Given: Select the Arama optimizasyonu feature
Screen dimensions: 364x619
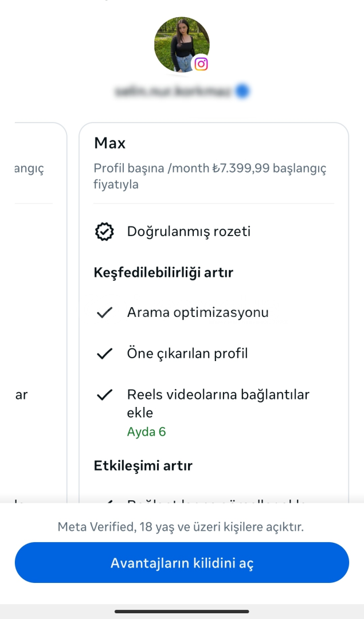Looking at the screenshot, I should (198, 312).
